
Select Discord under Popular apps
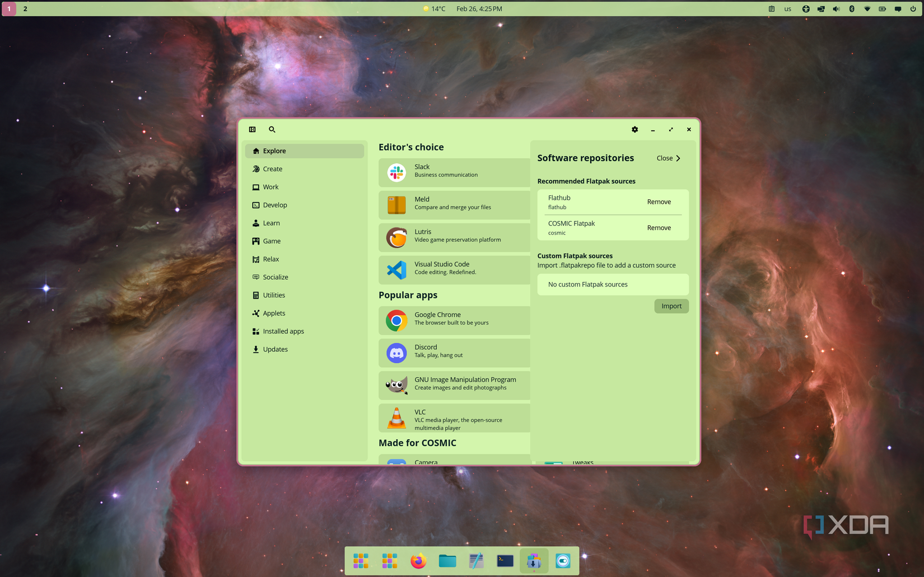pos(454,352)
